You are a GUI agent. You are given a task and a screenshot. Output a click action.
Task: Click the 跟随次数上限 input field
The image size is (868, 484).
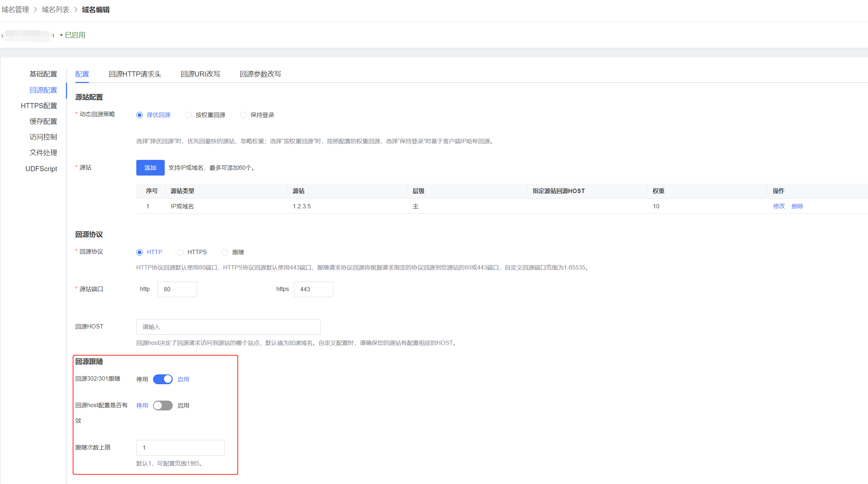180,448
